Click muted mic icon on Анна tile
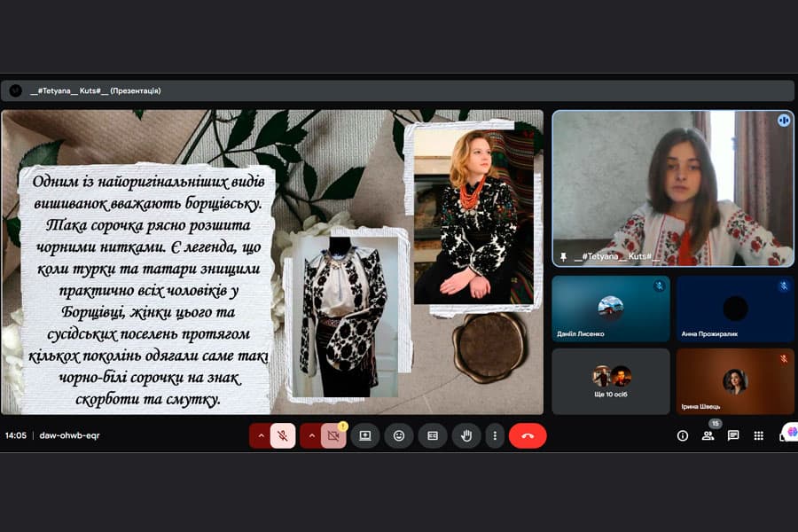Screen dimensions: 798x532 point(784,286)
